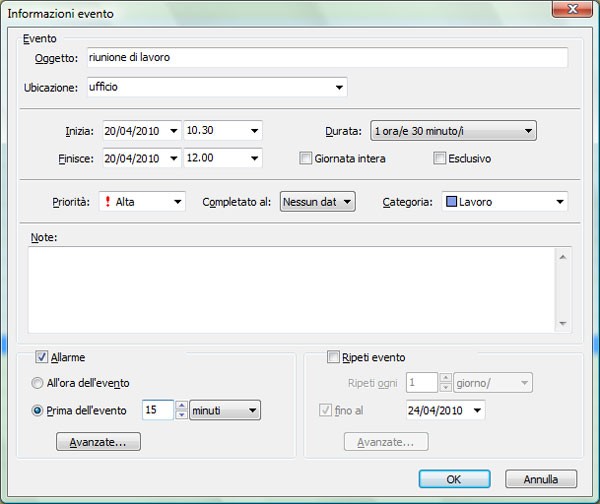Select the Prima dell'evento radio button
This screenshot has height=504, width=600.
38,409
